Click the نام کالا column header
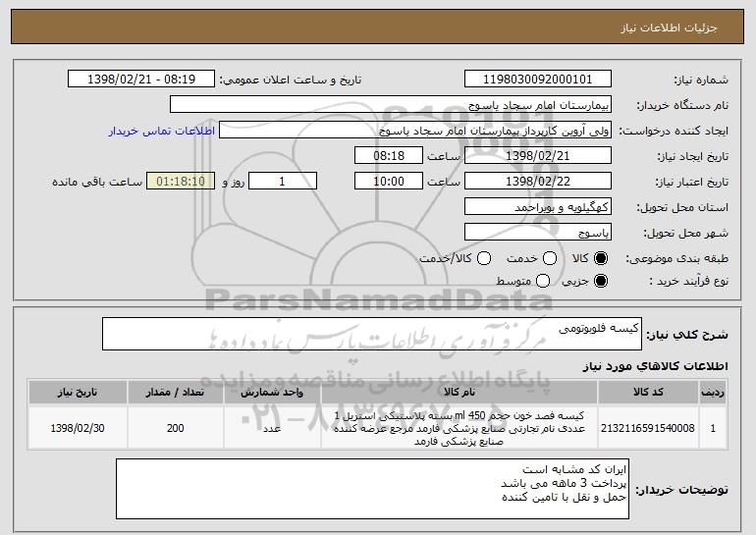The width and height of the screenshot is (756, 535). point(459,393)
